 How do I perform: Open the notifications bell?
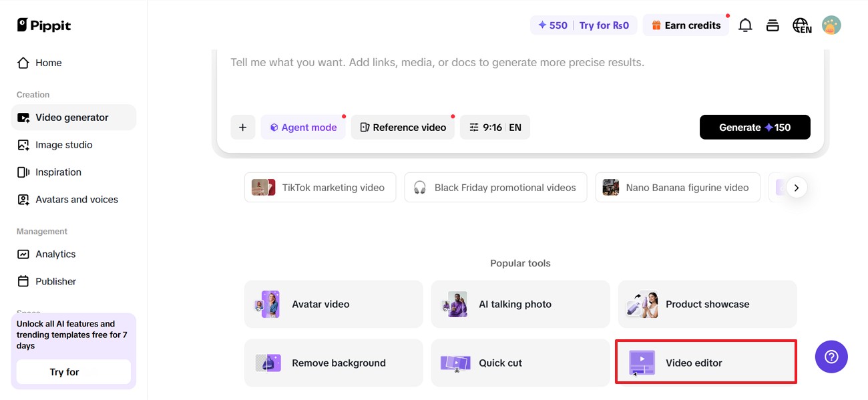(x=745, y=25)
